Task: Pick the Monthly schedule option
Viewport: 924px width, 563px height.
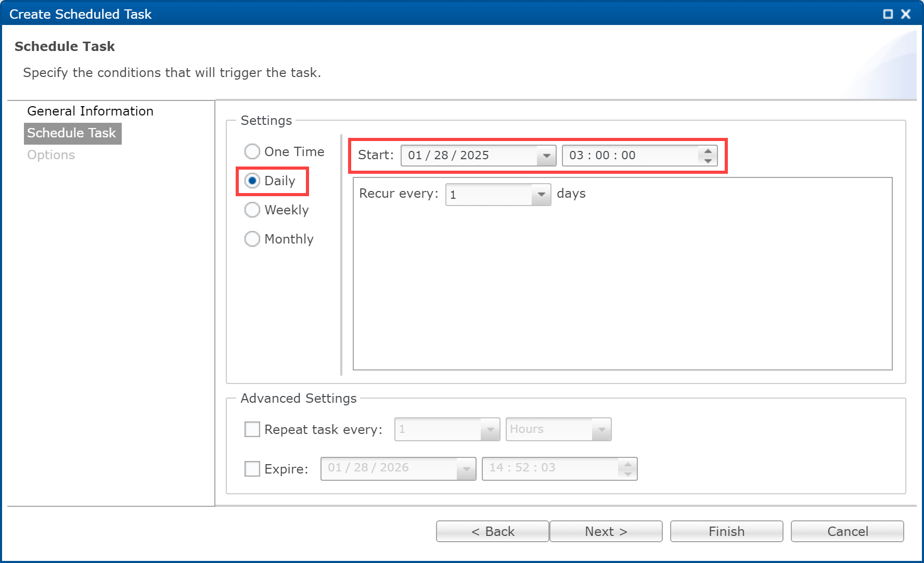Action: [252, 239]
